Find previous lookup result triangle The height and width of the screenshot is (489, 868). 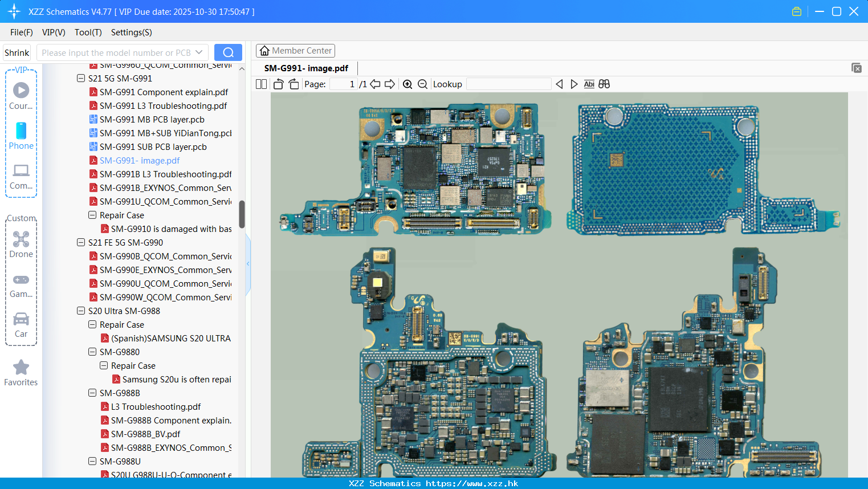point(559,84)
